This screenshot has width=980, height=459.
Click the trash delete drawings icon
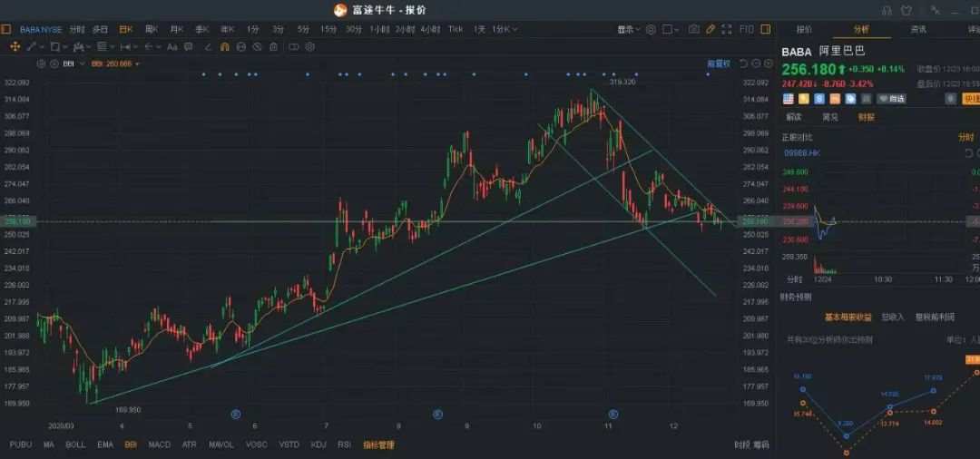[273, 47]
